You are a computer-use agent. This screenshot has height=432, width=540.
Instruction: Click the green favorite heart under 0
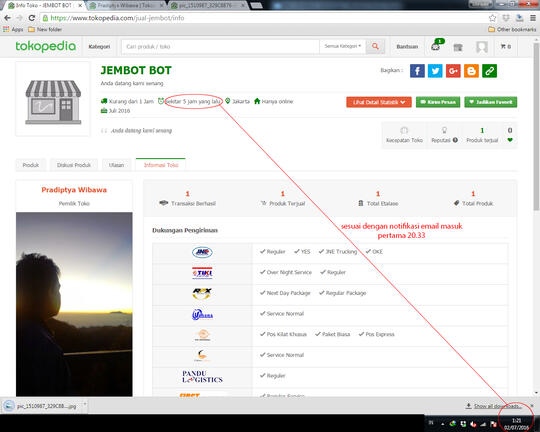[x=510, y=140]
